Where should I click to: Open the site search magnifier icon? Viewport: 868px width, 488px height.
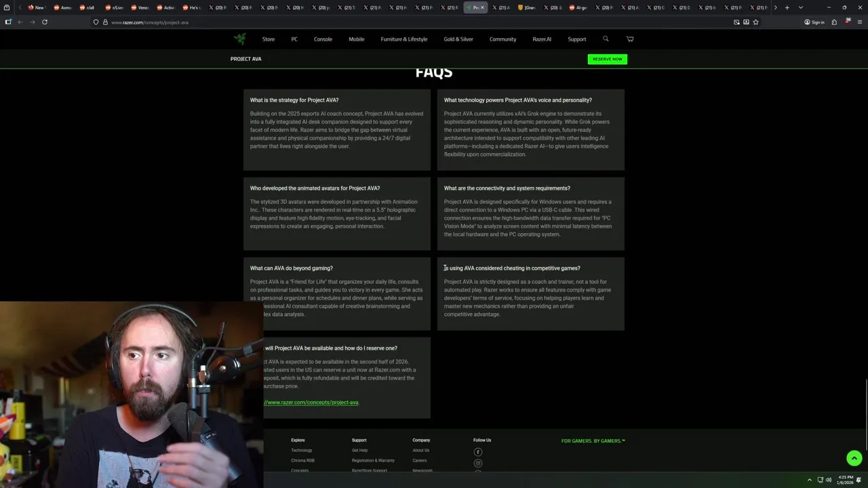[606, 39]
